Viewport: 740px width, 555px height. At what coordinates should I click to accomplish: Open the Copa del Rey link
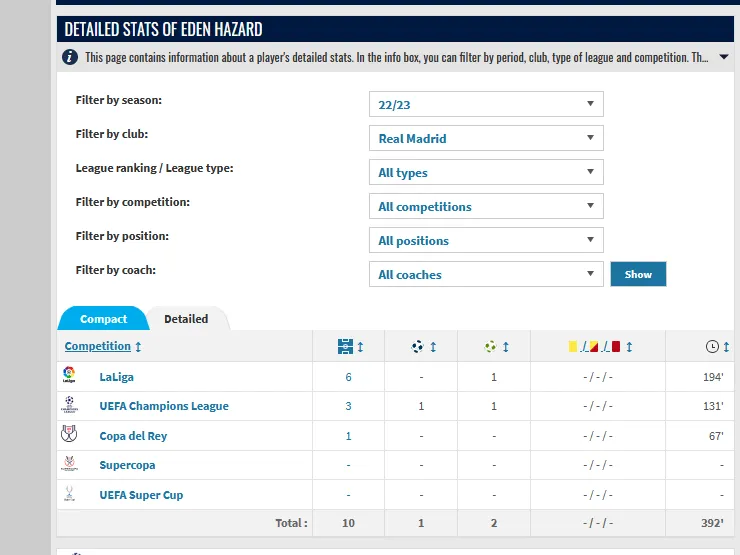coord(133,436)
